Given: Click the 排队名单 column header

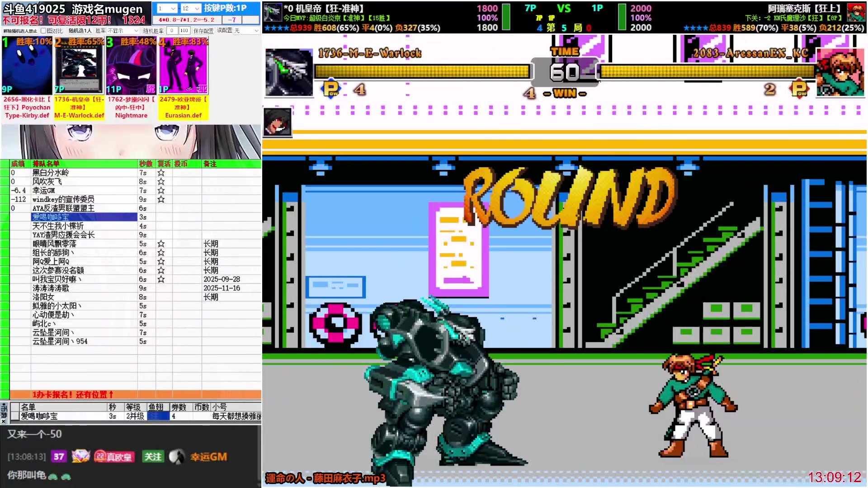Looking at the screenshot, I should pos(84,164).
